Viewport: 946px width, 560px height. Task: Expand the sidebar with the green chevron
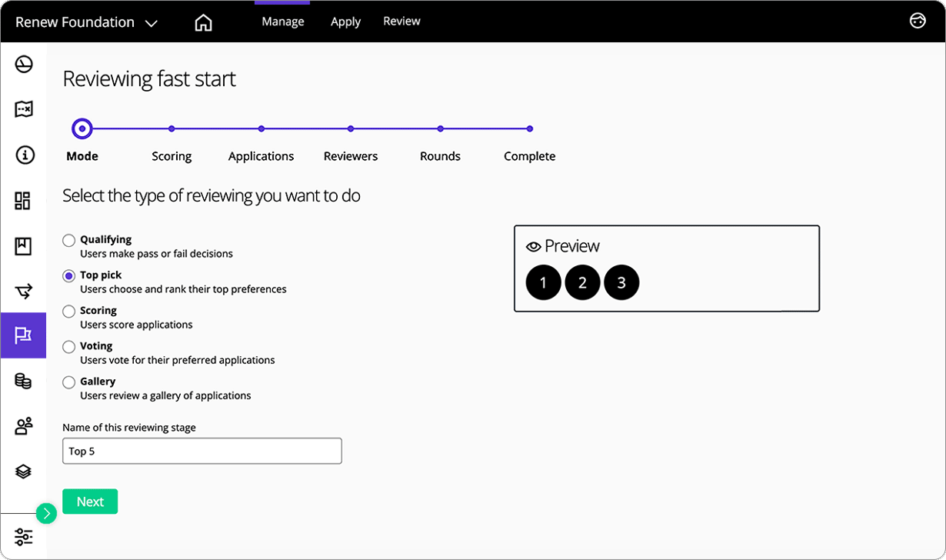(x=47, y=512)
